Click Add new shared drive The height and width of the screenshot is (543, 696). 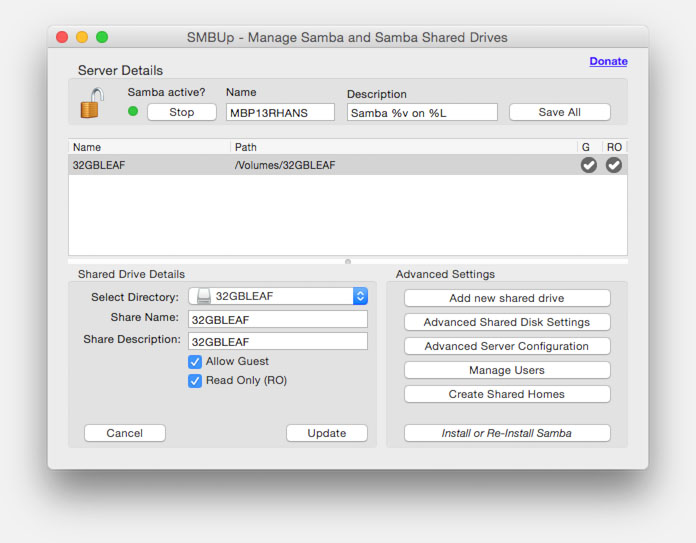[507, 298]
